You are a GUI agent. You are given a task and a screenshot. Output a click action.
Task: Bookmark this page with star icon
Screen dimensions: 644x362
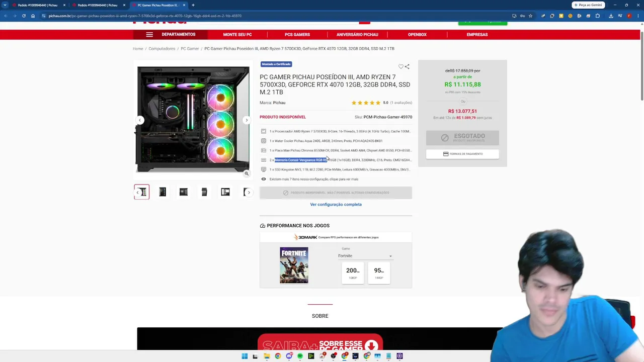pos(530,16)
